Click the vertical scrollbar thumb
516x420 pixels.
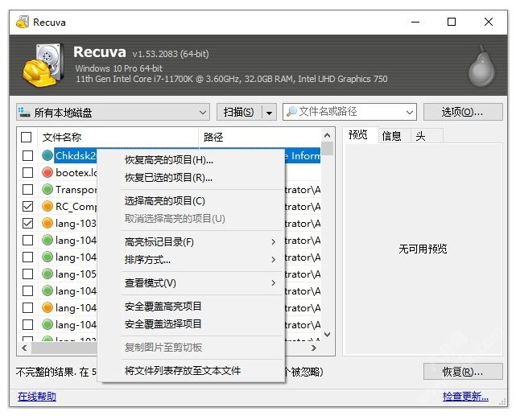tap(327, 148)
